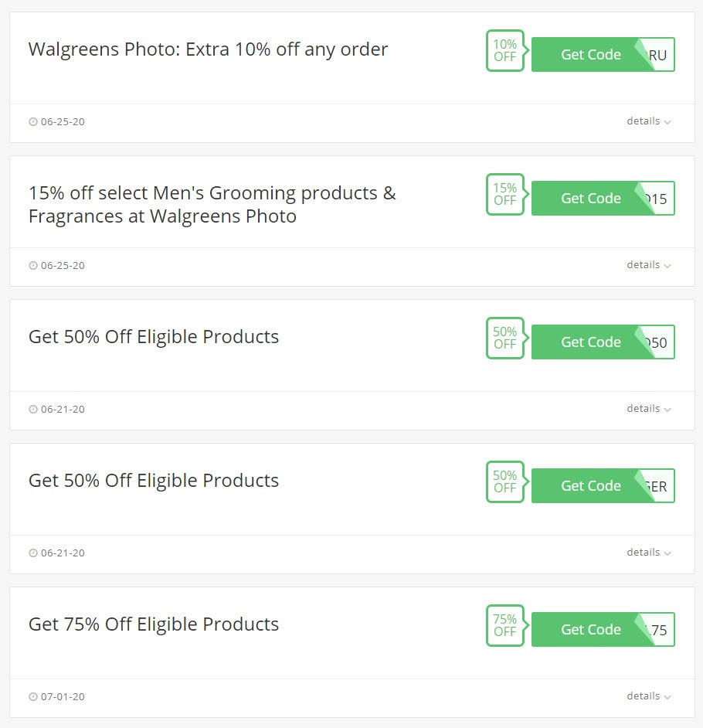Image resolution: width=703 pixels, height=728 pixels.
Task: Open the 'Walgreens Photo: Extra 10% off any order' title
Action: (x=208, y=49)
